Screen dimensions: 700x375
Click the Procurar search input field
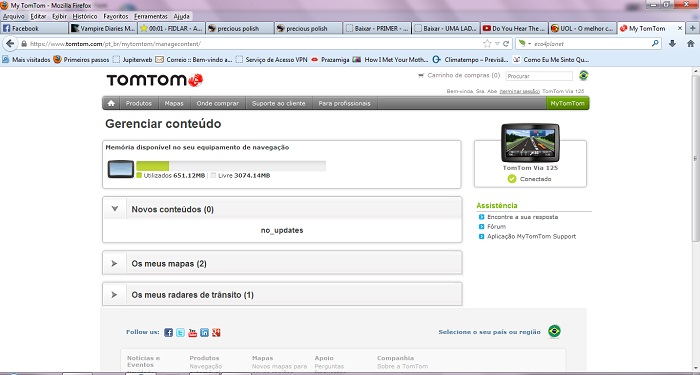point(539,76)
